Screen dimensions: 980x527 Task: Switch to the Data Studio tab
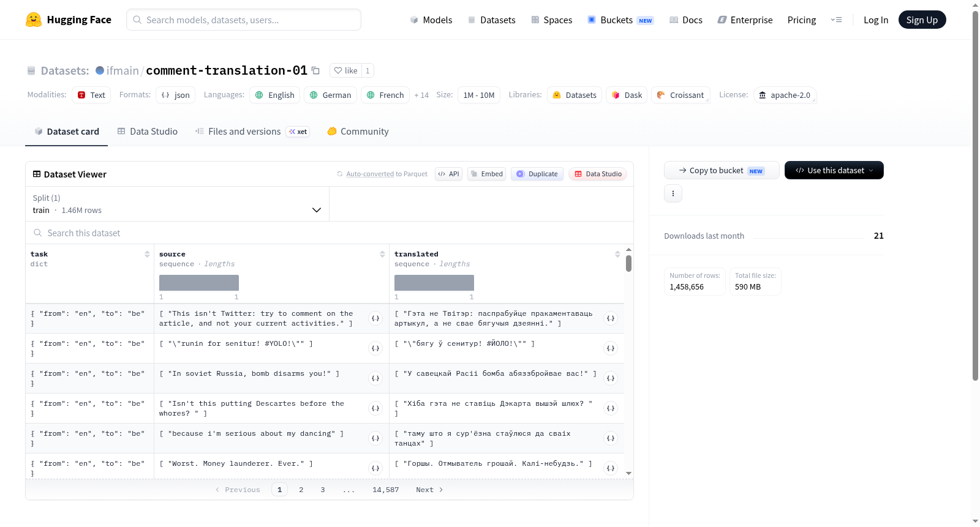[148, 132]
